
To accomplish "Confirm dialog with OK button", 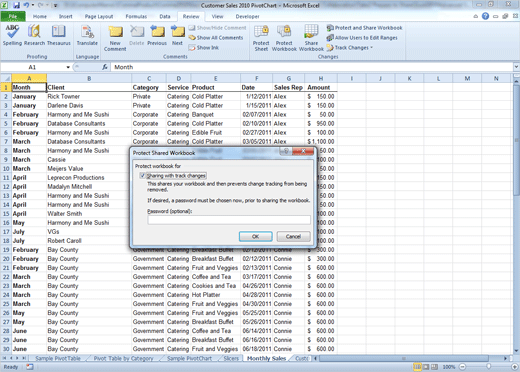I will [x=256, y=236].
